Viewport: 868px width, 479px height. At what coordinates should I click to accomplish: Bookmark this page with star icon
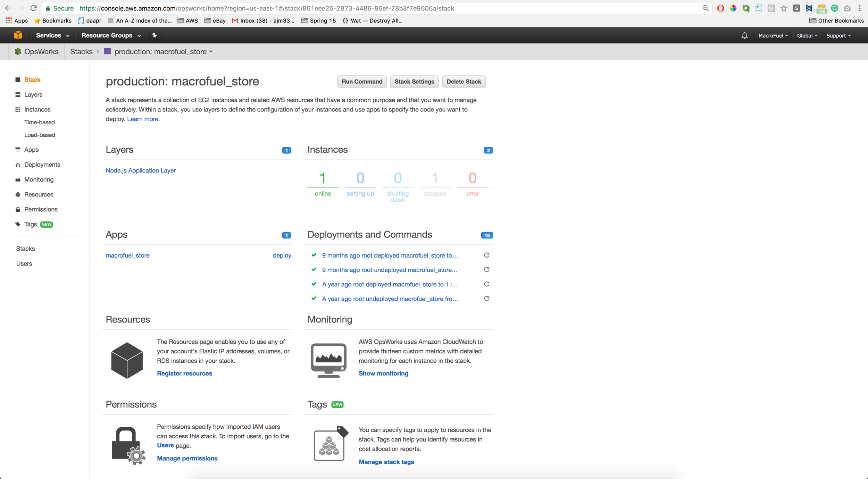tap(784, 8)
